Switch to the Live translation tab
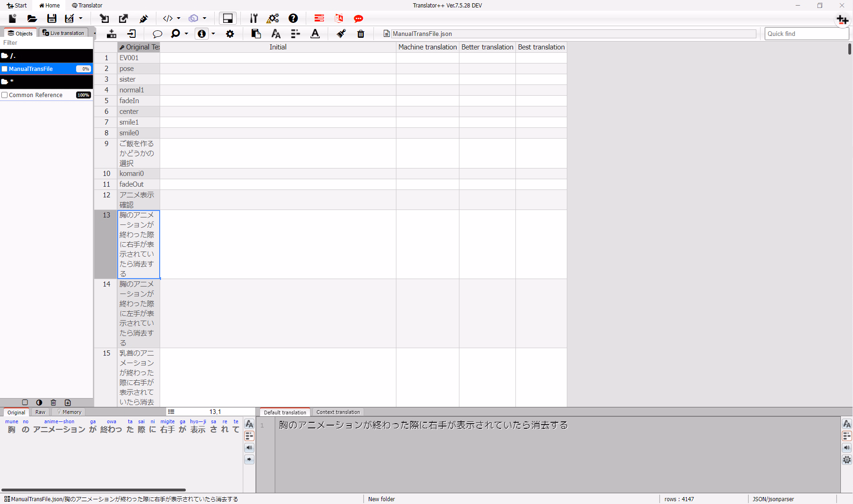 pos(63,33)
